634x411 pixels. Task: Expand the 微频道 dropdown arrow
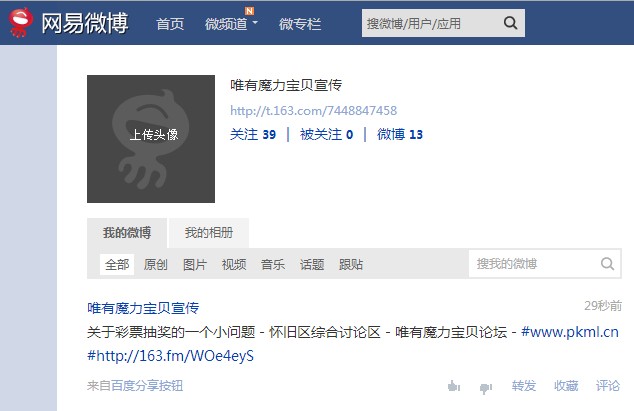(x=255, y=23)
